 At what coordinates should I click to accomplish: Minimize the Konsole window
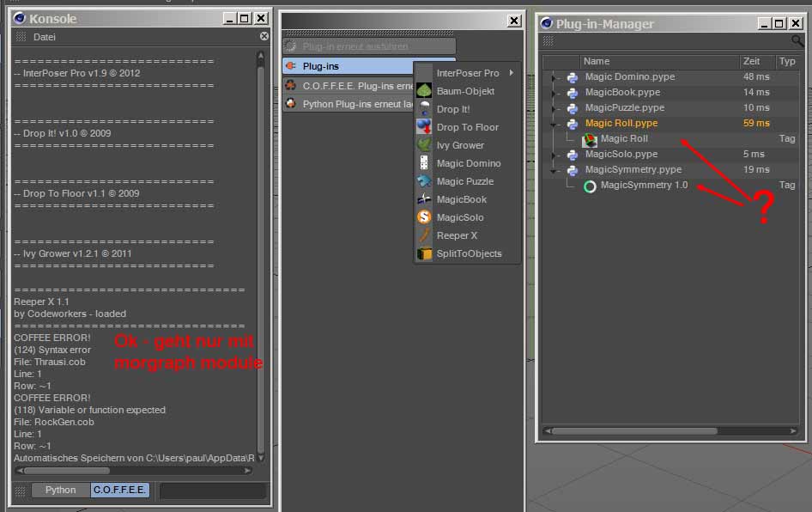click(230, 19)
